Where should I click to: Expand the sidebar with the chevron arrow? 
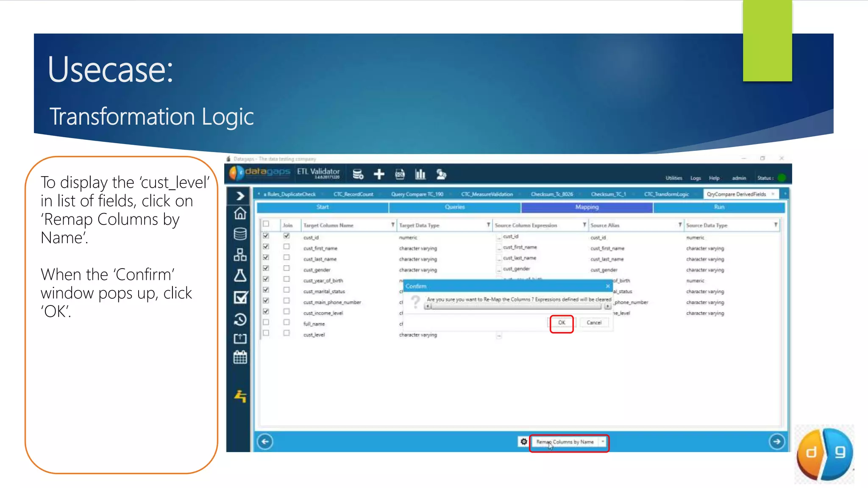click(240, 196)
